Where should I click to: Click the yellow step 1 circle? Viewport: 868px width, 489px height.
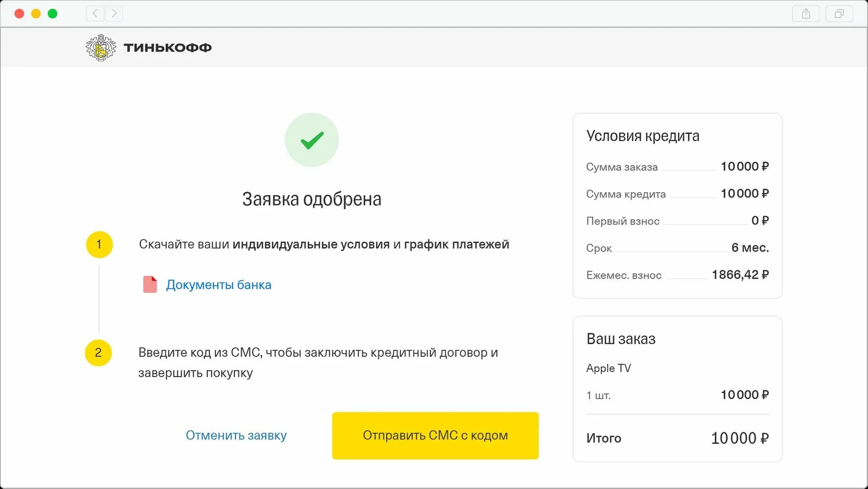point(99,244)
